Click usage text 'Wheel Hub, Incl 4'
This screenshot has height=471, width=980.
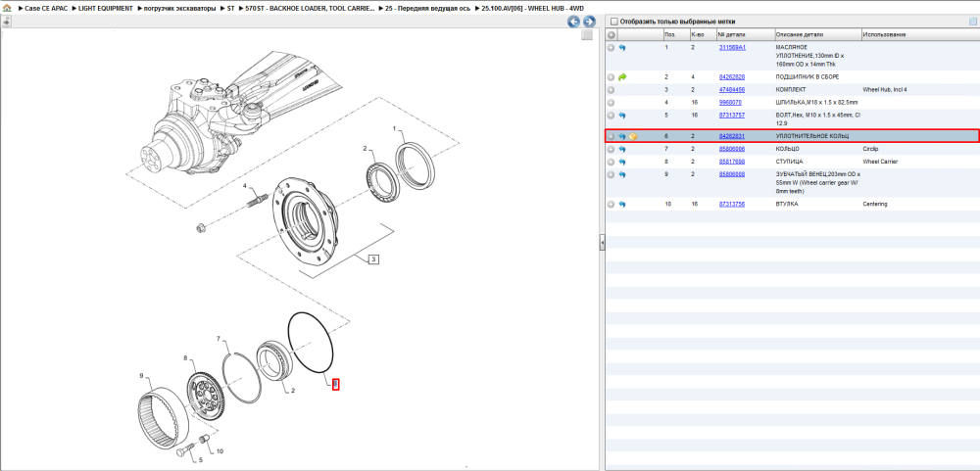click(884, 90)
